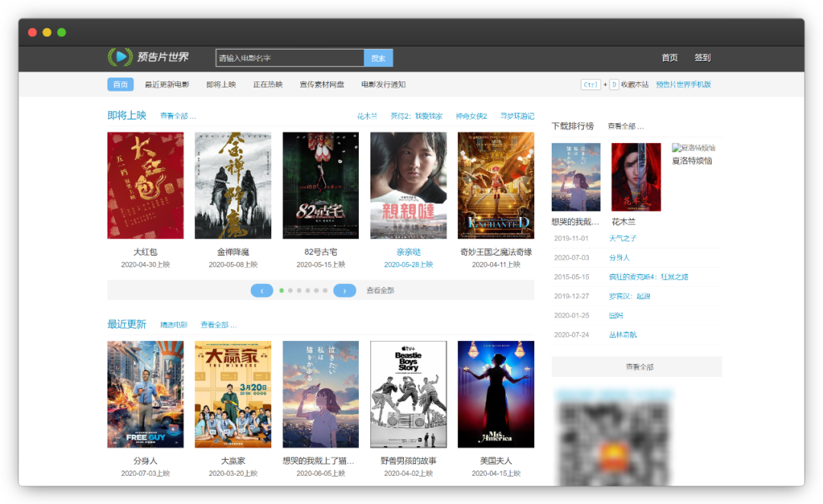
Task: Open the 花木兰 Mulan thumbnail in 下载排行榜
Action: 636,177
